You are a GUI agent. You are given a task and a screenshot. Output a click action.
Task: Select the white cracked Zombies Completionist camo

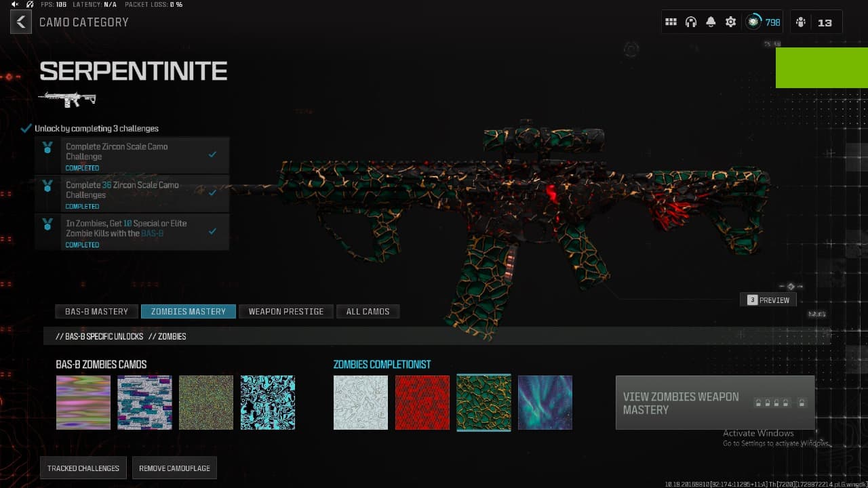coord(361,403)
